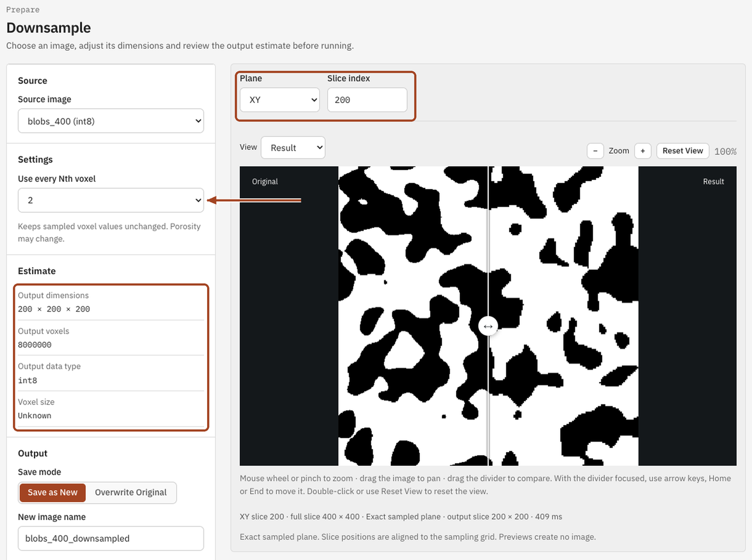Click the Output data type value int8

(x=28, y=381)
